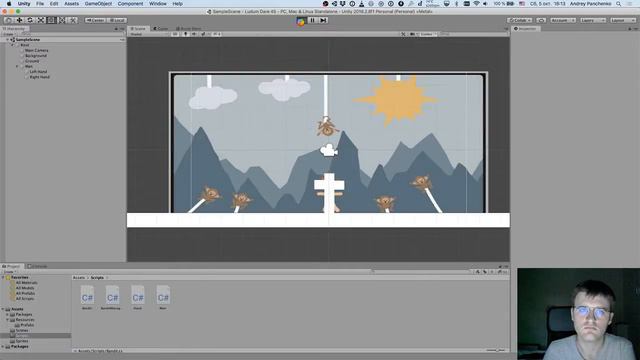Select All Prefabs favorite

[25, 293]
